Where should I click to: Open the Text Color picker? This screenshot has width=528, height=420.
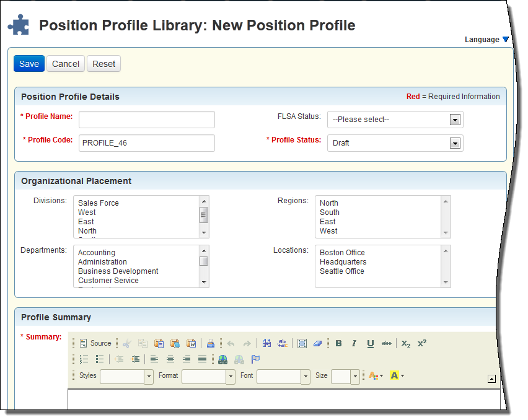[x=376, y=375]
